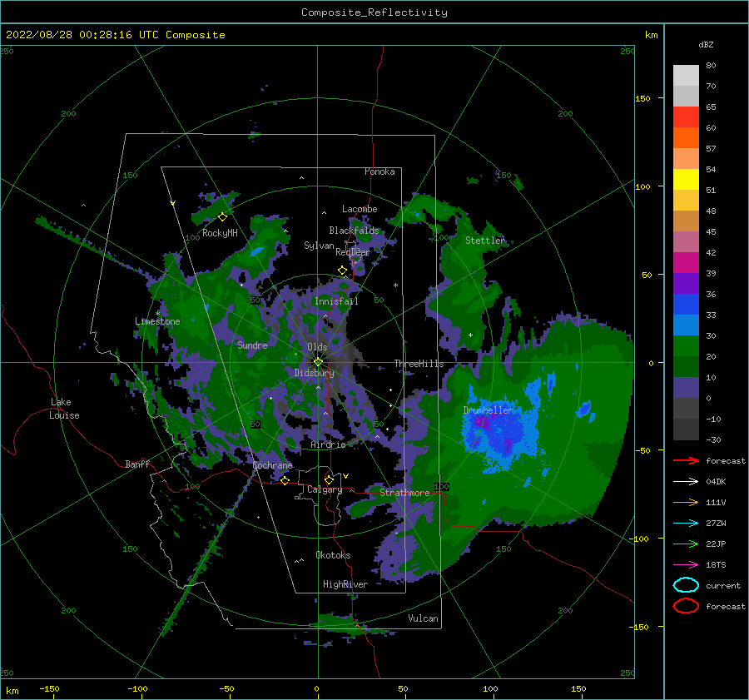749x700 pixels.
Task: Click the dBZ legend heading
Action: (706, 45)
